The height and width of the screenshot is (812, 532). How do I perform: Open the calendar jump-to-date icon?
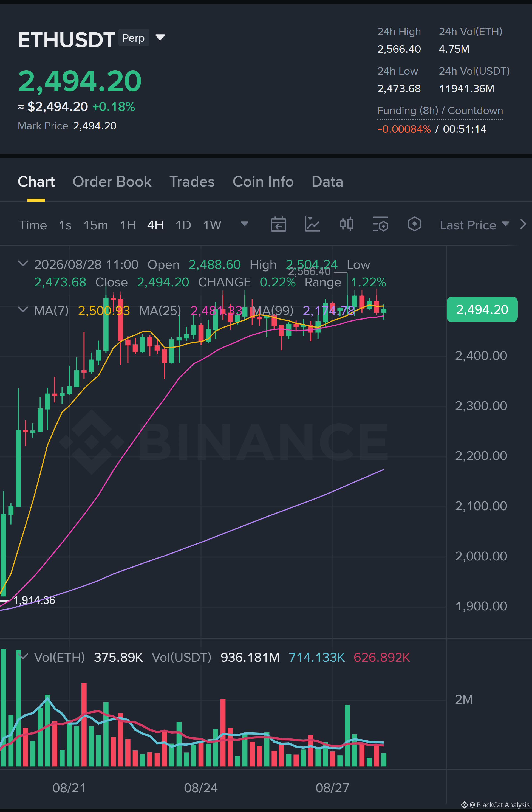(278, 224)
